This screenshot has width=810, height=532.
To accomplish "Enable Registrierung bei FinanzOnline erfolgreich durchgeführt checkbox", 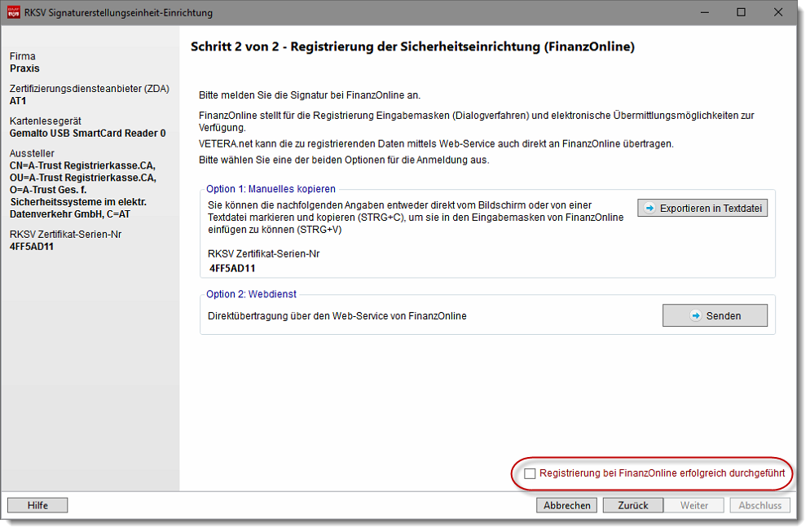I will 530,473.
